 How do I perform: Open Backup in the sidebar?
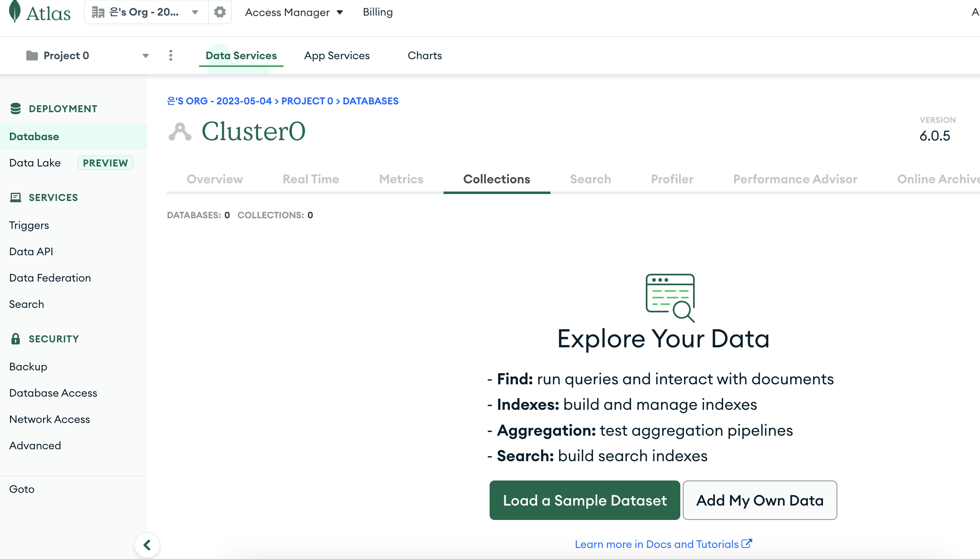click(28, 367)
